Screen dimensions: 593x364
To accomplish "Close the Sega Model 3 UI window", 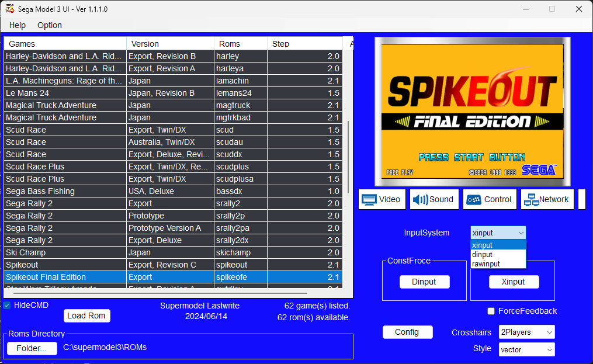I will click(578, 9).
